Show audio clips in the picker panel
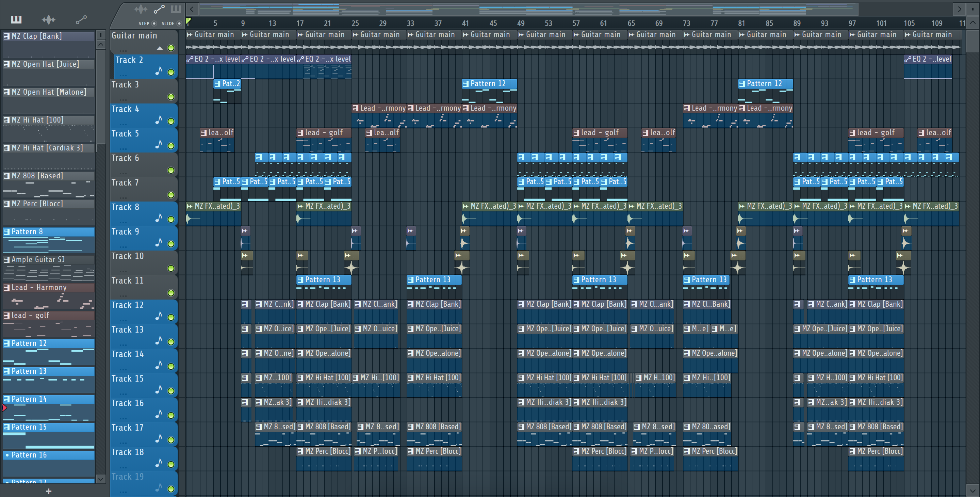 click(x=49, y=19)
